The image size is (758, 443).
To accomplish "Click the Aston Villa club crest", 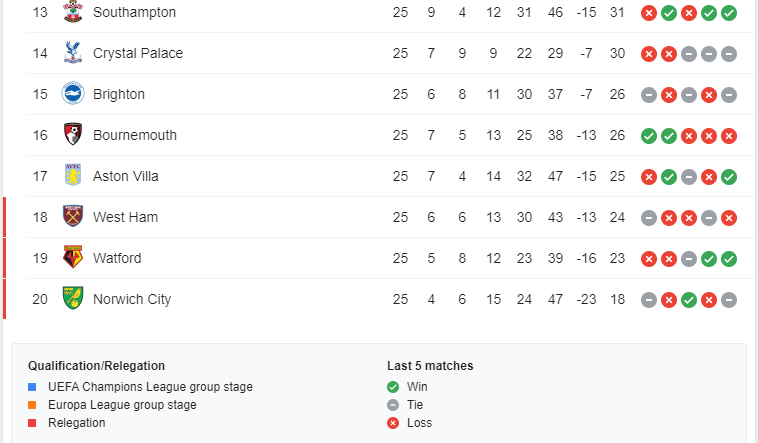I will click(72, 176).
